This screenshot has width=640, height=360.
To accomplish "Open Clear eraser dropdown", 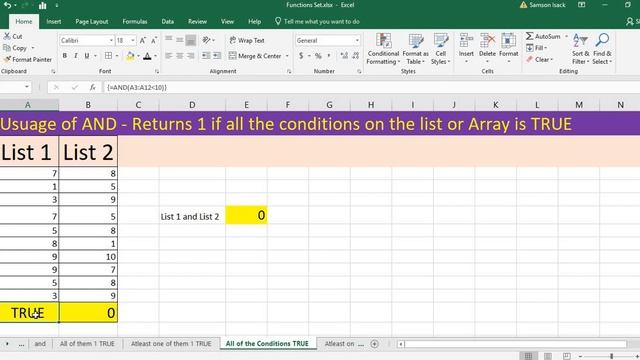I will [539, 60].
